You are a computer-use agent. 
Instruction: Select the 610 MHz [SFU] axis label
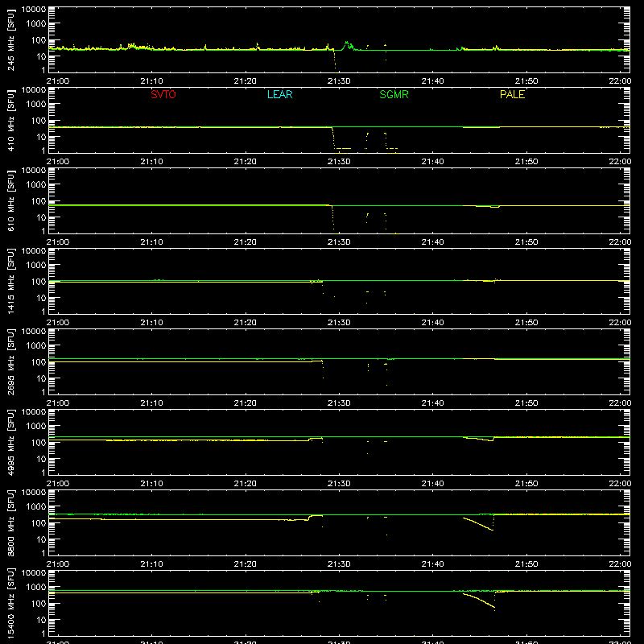11,200
